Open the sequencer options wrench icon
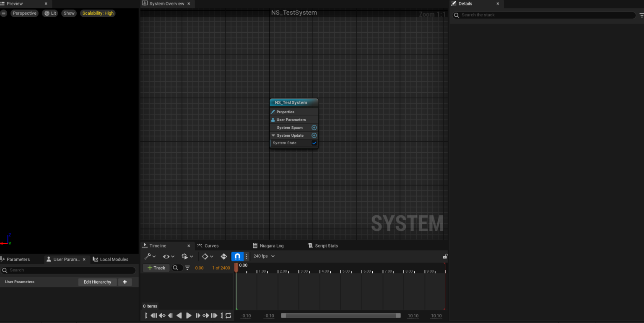 pos(149,256)
